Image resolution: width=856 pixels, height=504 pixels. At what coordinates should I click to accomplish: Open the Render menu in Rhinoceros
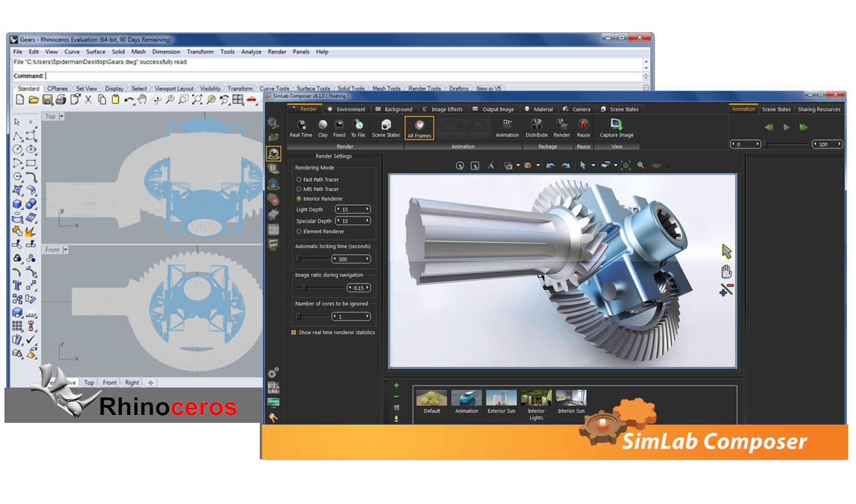click(x=277, y=51)
